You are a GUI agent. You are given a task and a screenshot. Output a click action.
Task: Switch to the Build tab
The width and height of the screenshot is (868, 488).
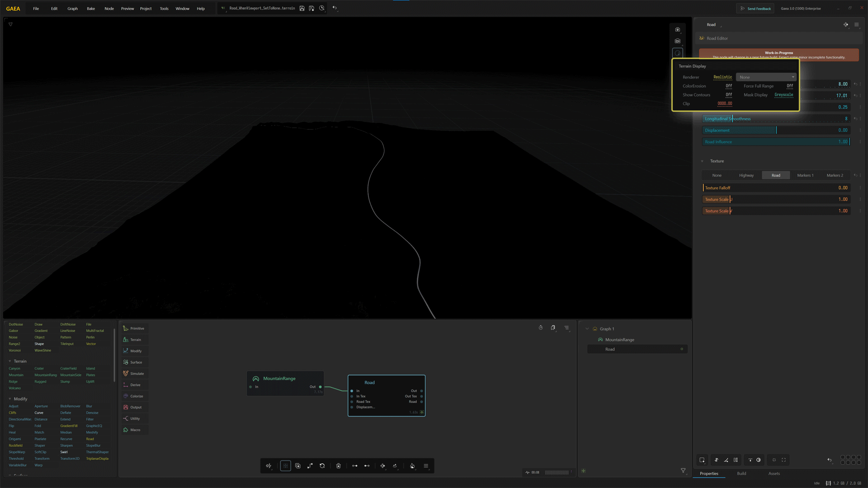pos(741,474)
